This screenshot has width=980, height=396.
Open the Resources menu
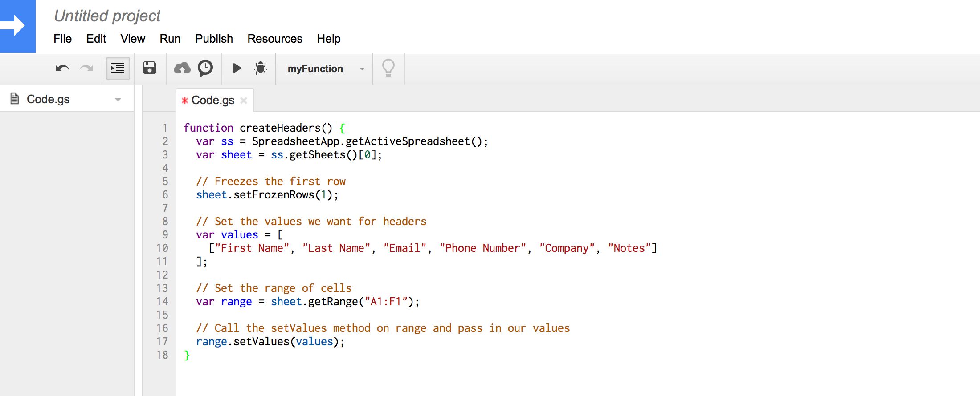tap(275, 39)
